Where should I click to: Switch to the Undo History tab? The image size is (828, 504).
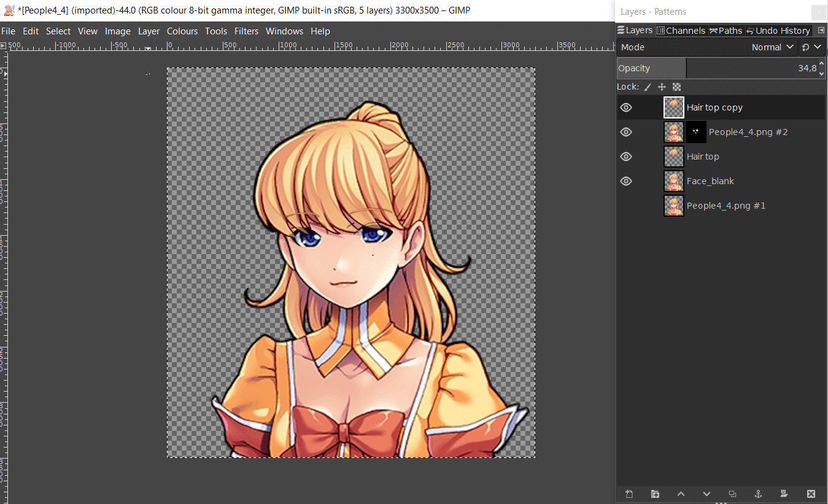pos(778,31)
